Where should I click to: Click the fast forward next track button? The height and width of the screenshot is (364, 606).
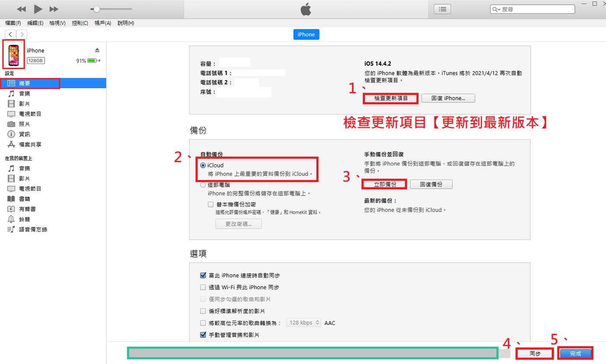(x=54, y=9)
